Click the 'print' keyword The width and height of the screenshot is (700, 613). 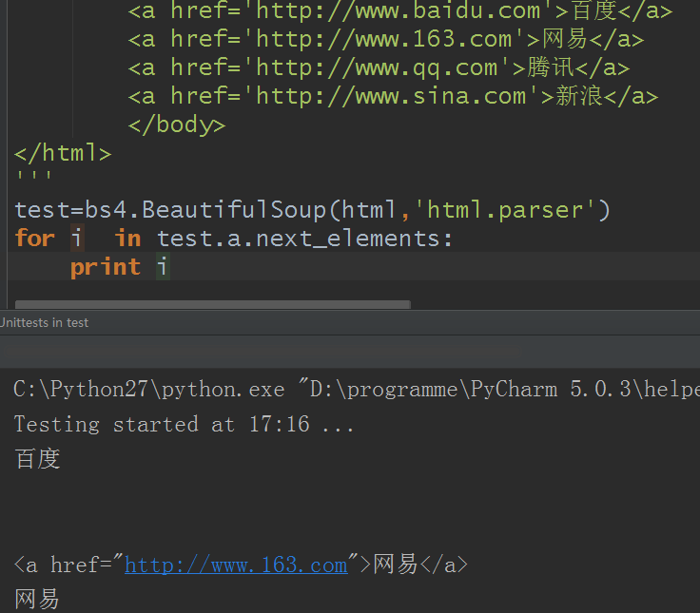point(106,267)
